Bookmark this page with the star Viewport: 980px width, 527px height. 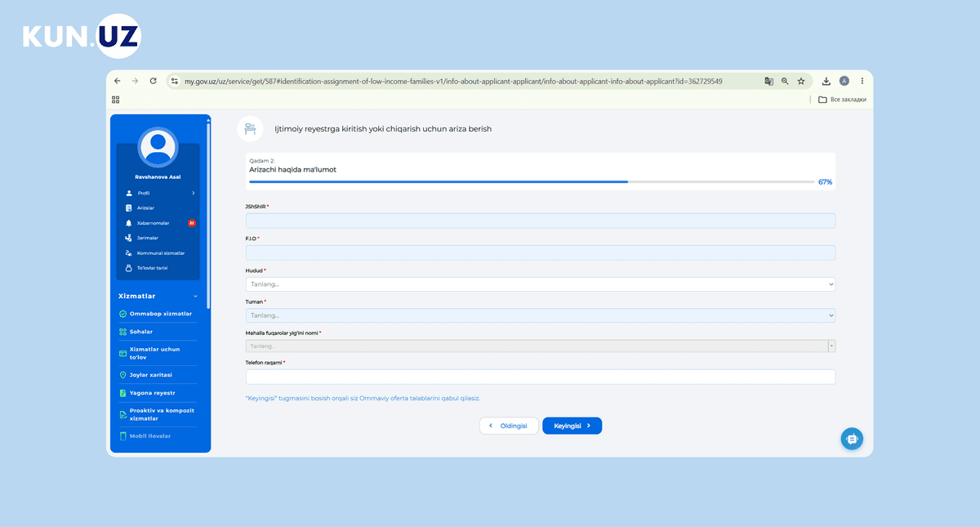pyautogui.click(x=801, y=82)
